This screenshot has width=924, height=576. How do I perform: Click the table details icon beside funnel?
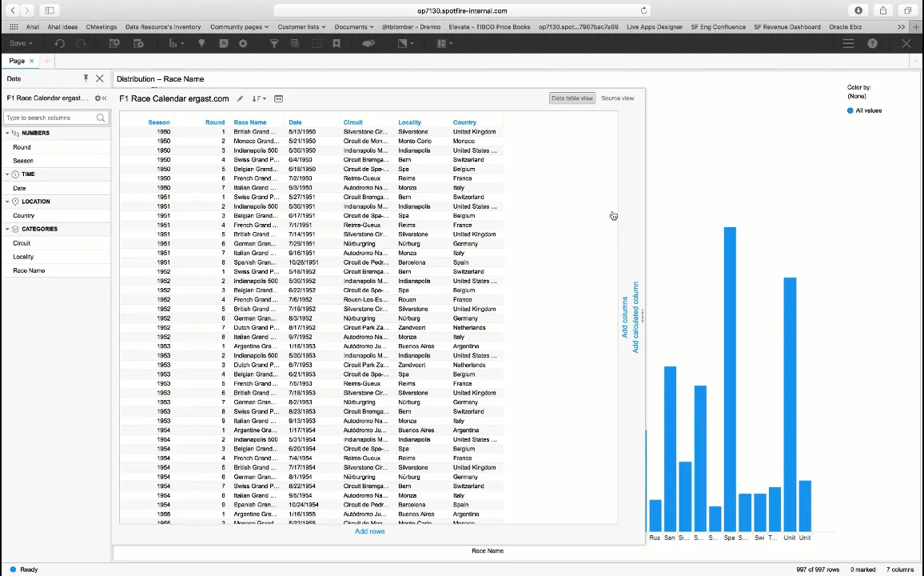coord(295,44)
